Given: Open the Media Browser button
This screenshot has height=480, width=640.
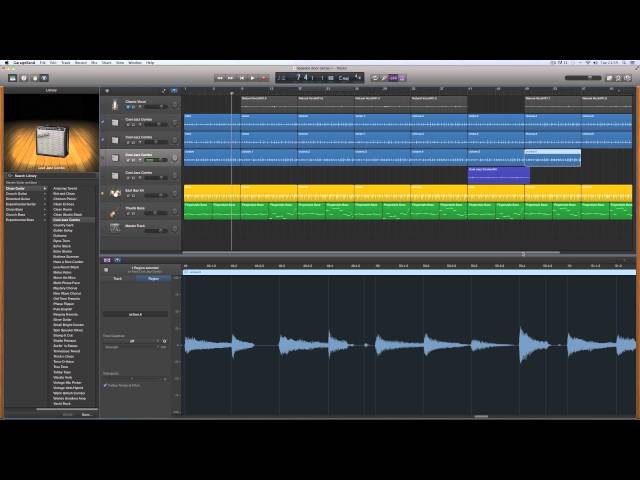Looking at the screenshot, I should [x=628, y=78].
